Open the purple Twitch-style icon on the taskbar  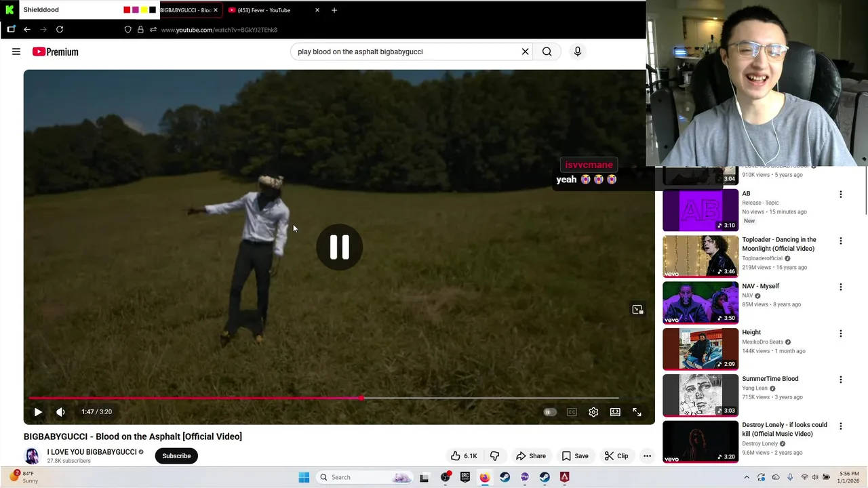click(525, 477)
